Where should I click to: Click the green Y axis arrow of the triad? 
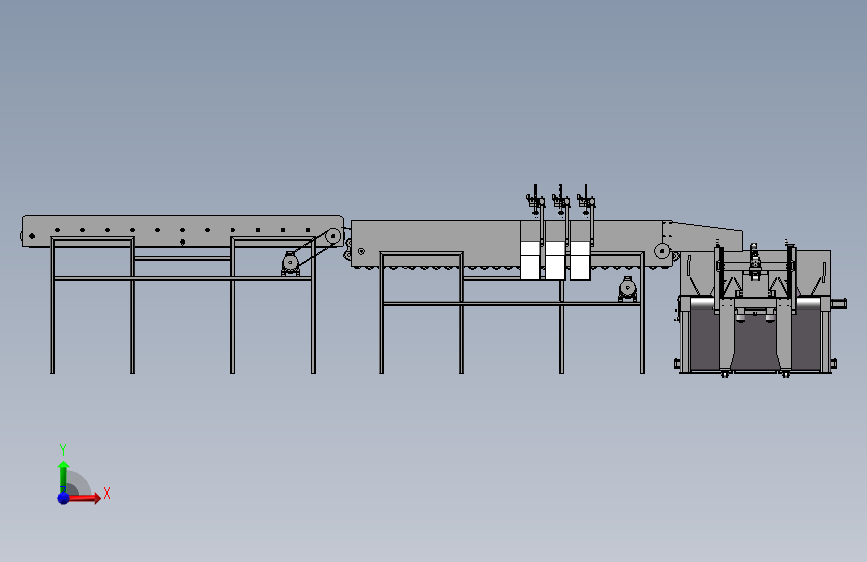tap(63, 477)
